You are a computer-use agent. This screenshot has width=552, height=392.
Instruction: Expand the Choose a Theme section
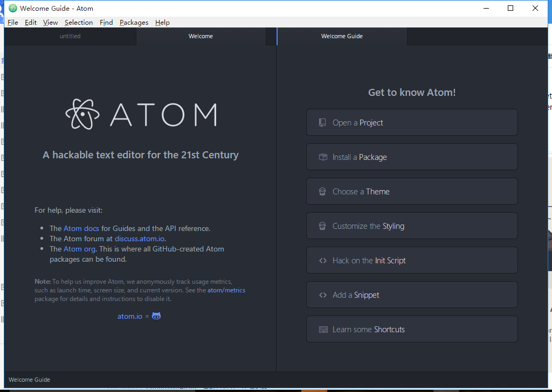click(412, 191)
